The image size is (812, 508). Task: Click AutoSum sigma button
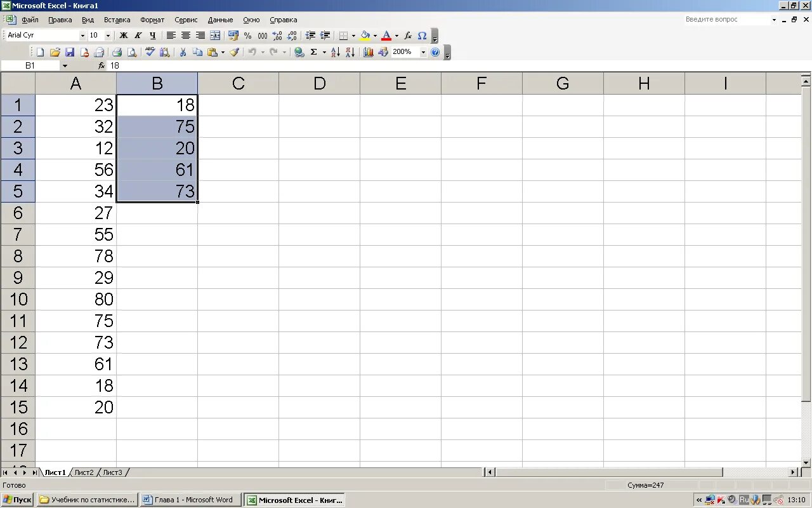(313, 52)
